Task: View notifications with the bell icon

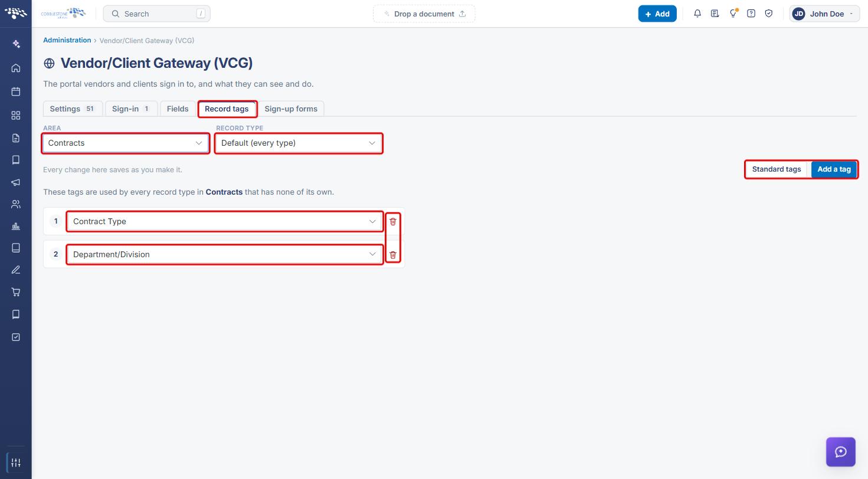Action: click(697, 14)
